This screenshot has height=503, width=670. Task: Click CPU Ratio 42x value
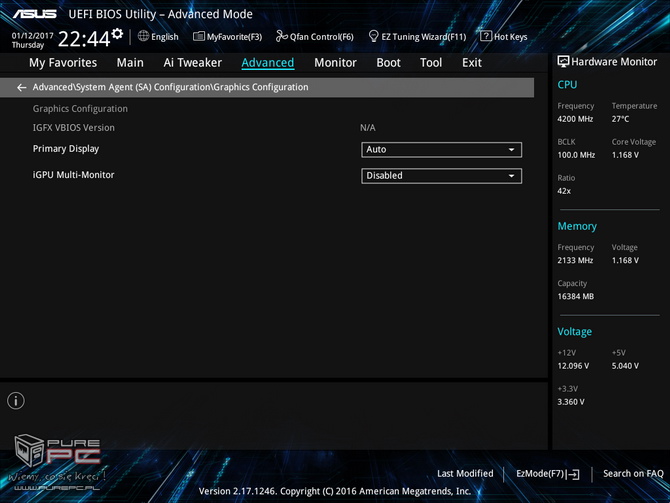point(564,191)
